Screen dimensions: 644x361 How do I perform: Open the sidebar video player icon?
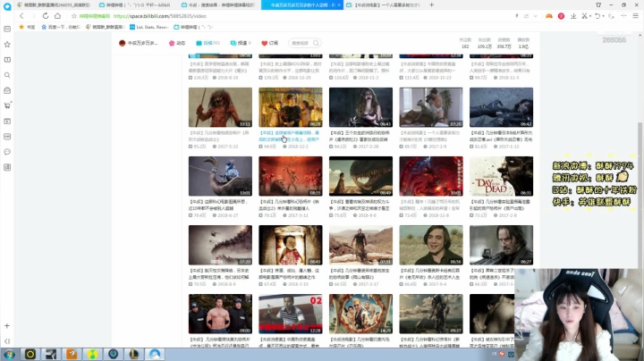tap(7, 121)
